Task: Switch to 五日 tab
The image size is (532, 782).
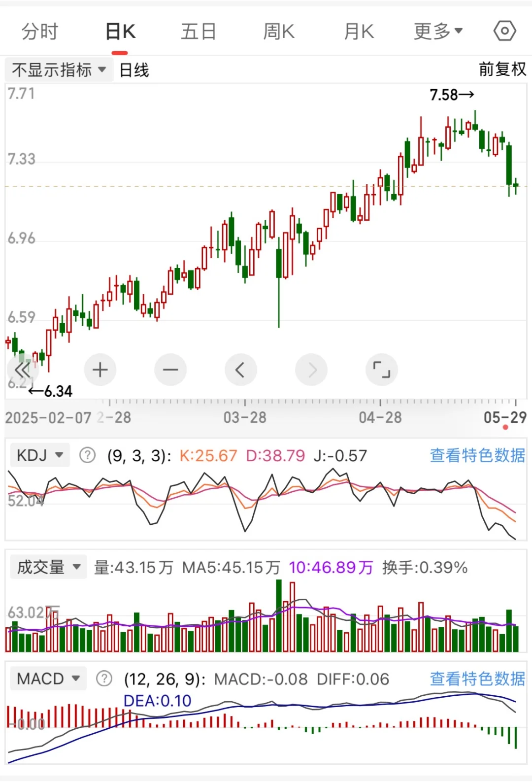Action: 198,32
